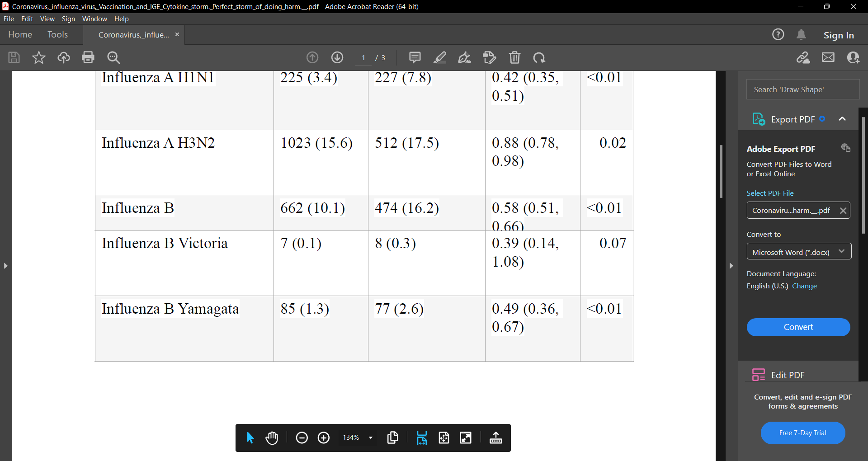The image size is (868, 461).
Task: Open page display options icon
Action: (x=393, y=437)
